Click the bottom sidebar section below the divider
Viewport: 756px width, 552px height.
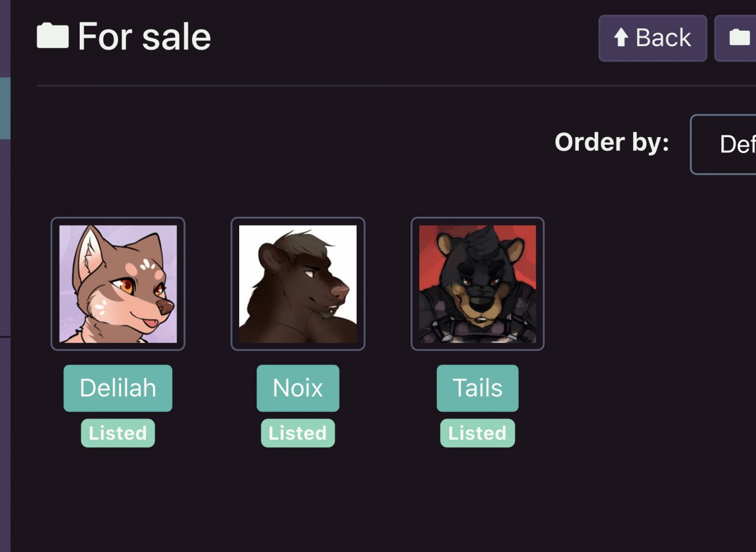(5, 443)
